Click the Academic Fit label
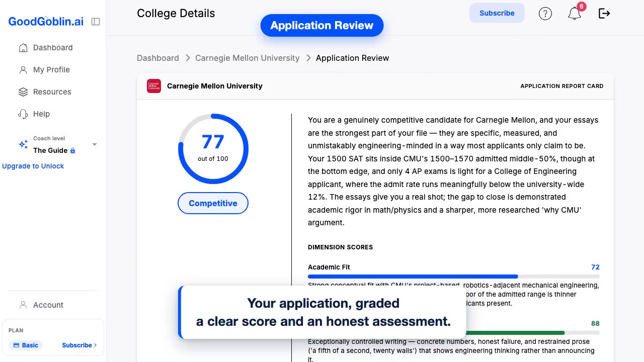Image resolution: width=644 pixels, height=362 pixels. [329, 267]
